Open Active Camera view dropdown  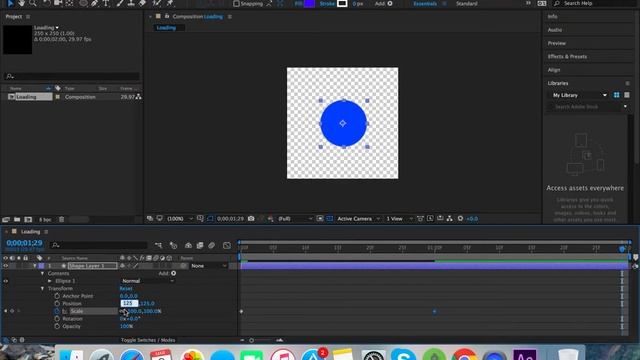pyautogui.click(x=358, y=219)
